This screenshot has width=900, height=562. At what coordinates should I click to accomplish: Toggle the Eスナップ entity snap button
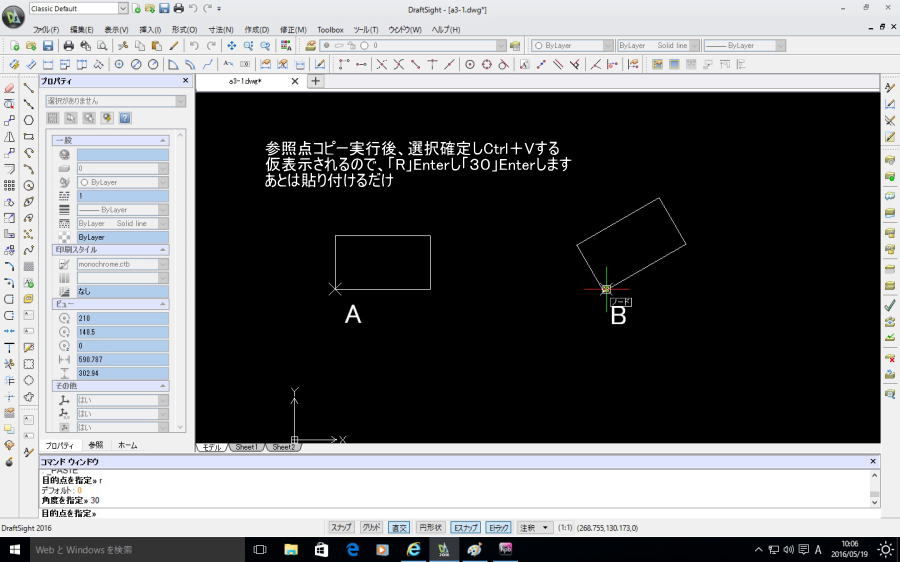pyautogui.click(x=465, y=528)
